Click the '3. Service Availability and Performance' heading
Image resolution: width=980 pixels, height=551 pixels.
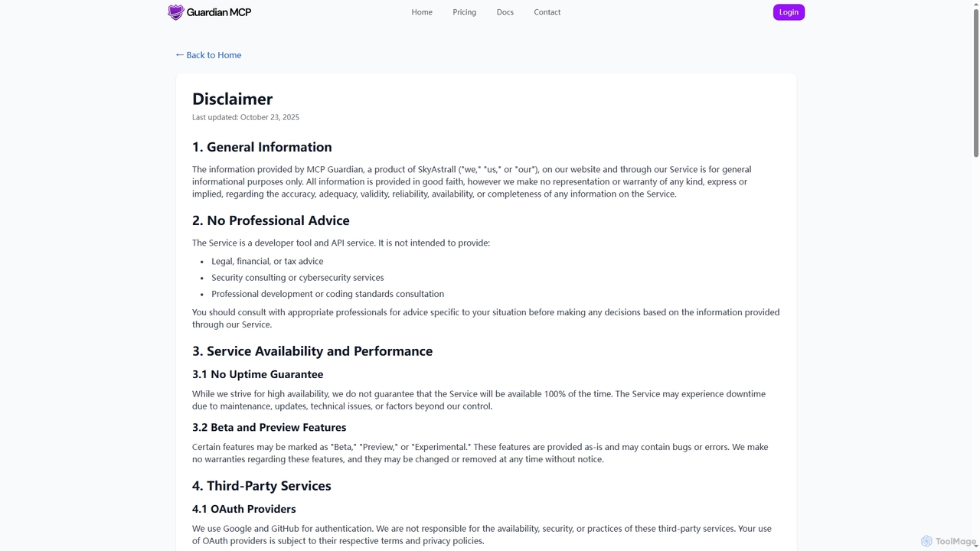(312, 351)
